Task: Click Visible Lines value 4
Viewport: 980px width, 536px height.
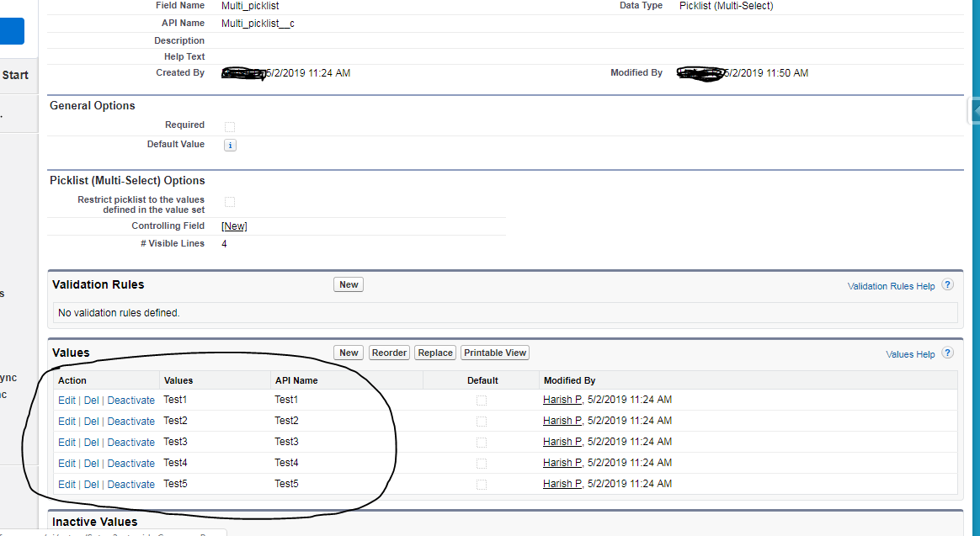Action: (224, 244)
